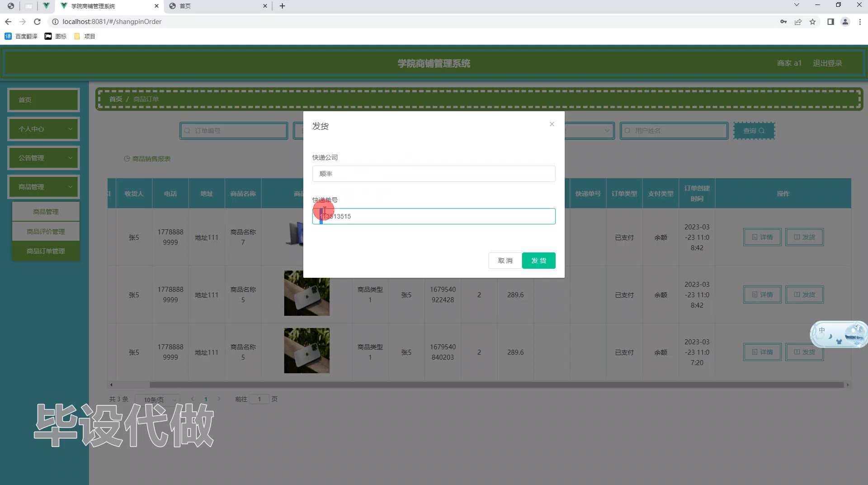Open the browser profile avatar
The height and width of the screenshot is (485, 868).
(845, 22)
